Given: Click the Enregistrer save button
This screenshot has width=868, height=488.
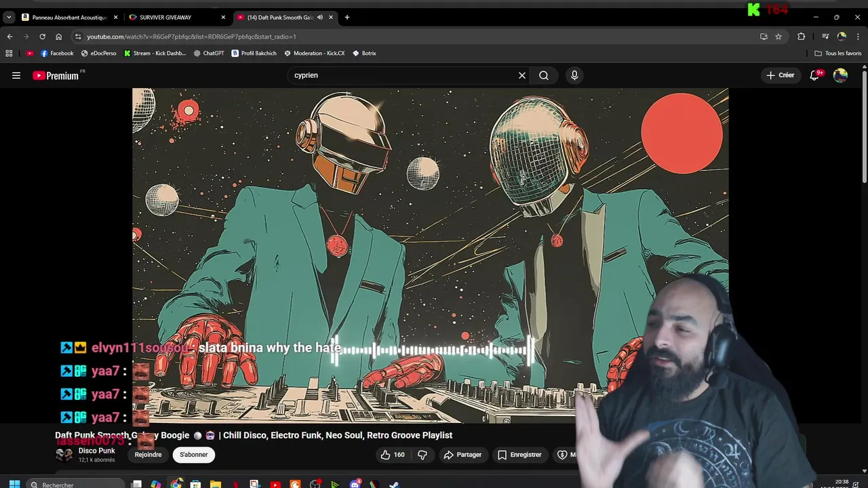Looking at the screenshot, I should click(x=519, y=455).
